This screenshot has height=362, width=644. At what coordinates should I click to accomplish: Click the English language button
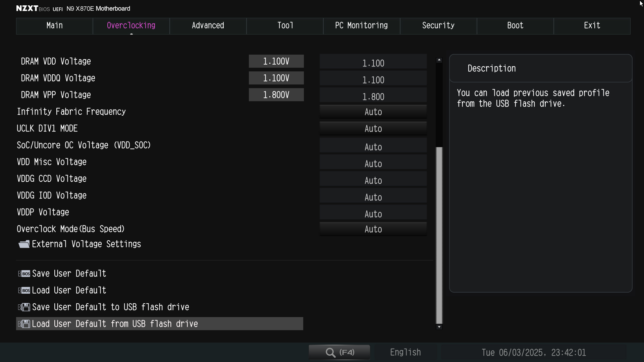point(405,352)
